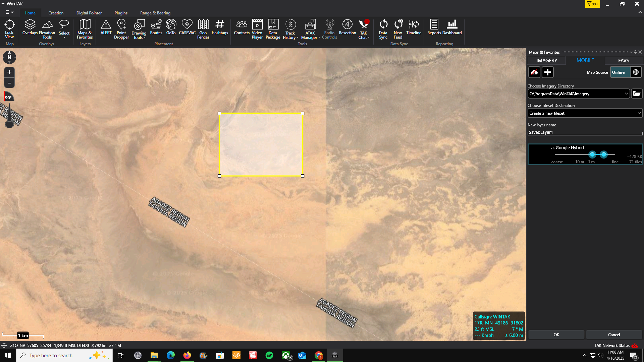The height and width of the screenshot is (362, 644).
Task: Trigger the ALERT tool
Action: coord(106,27)
